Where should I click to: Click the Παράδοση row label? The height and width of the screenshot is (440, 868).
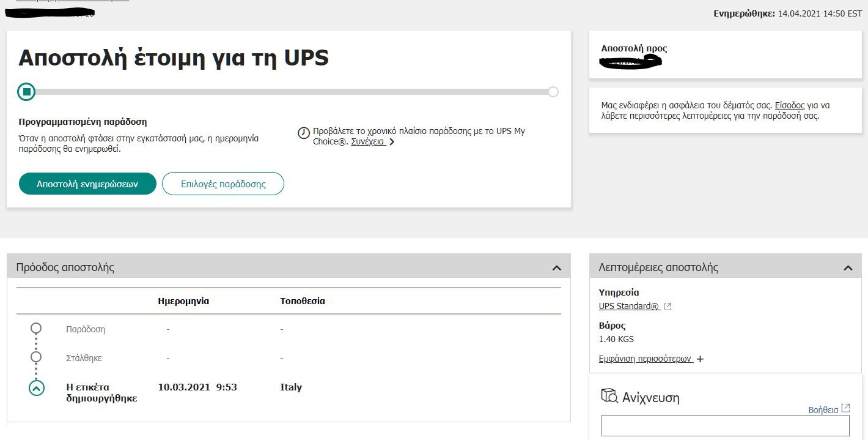click(x=86, y=329)
